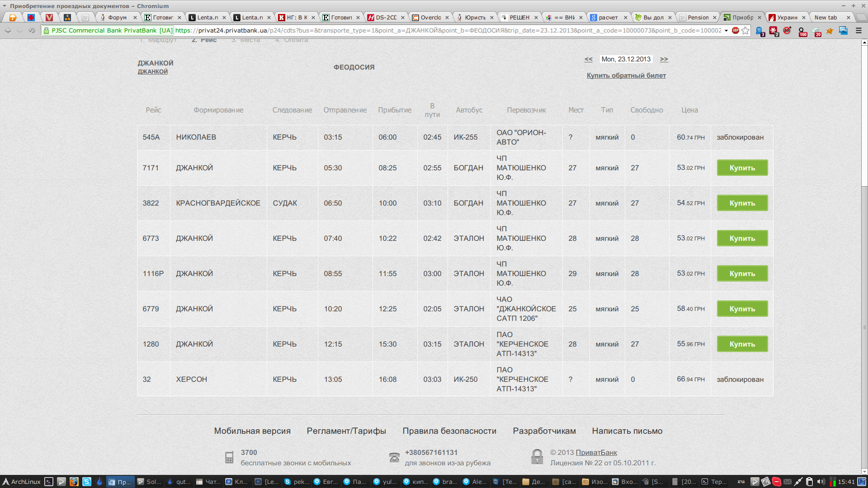The height and width of the screenshot is (488, 868).
Task: Open the Chromium hamburger menu
Action: pos(858,31)
